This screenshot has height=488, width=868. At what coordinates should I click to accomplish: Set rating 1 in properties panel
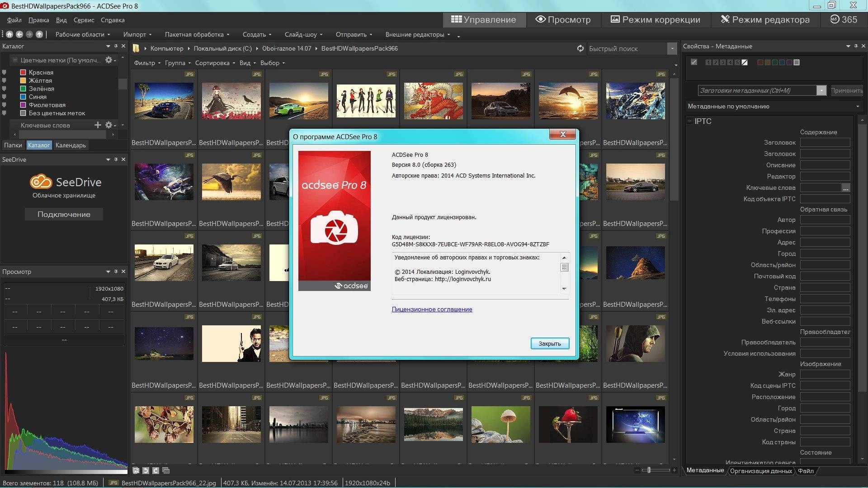tap(708, 62)
